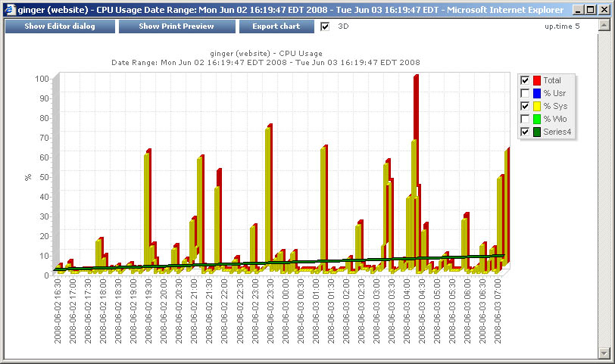Click the yellow % Sys color swatch
Screen dimensions: 615x364
[537, 106]
